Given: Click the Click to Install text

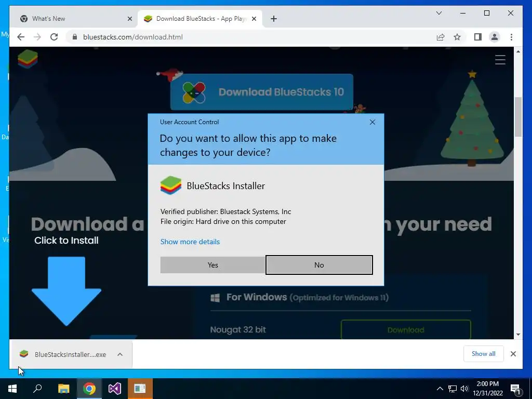Looking at the screenshot, I should tap(66, 241).
